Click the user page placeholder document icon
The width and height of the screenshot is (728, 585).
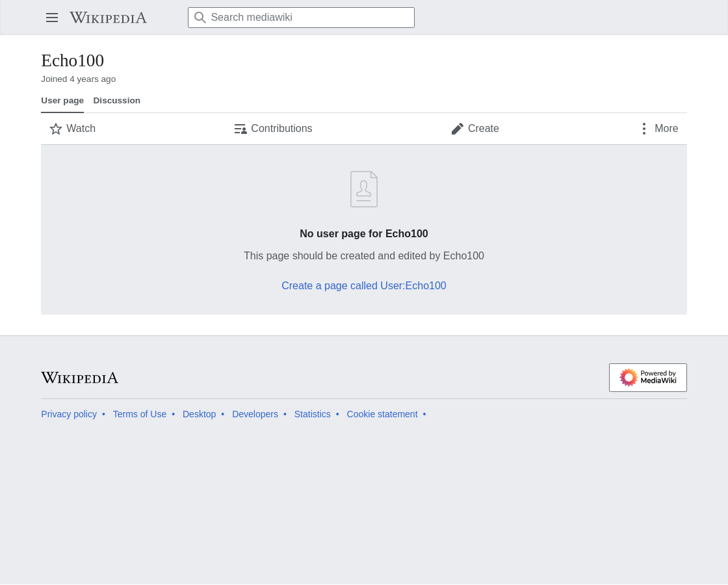(364, 189)
